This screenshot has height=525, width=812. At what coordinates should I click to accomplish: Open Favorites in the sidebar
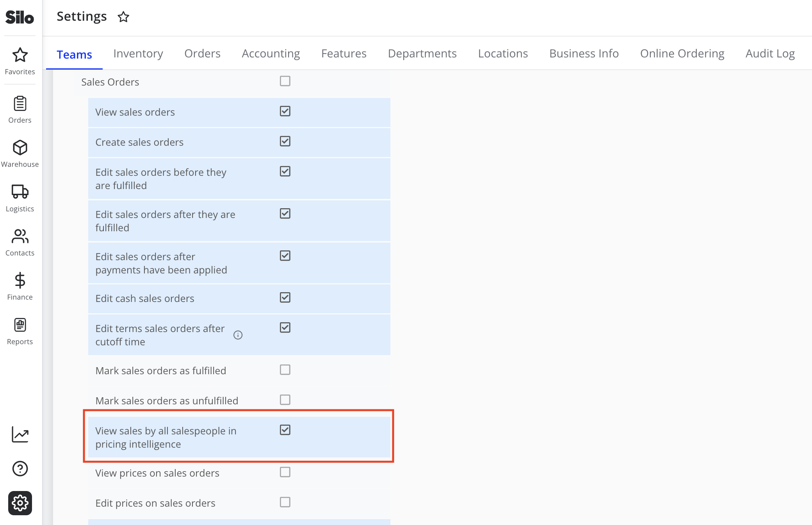[x=20, y=61]
